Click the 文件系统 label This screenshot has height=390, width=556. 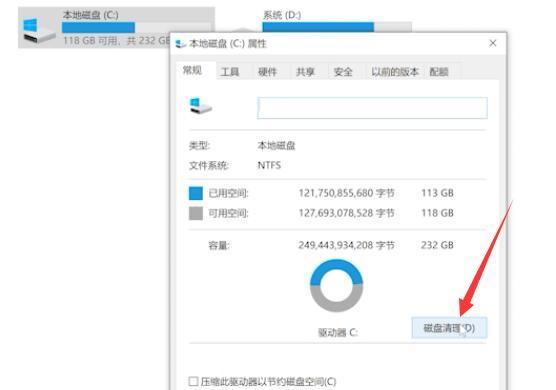point(208,166)
